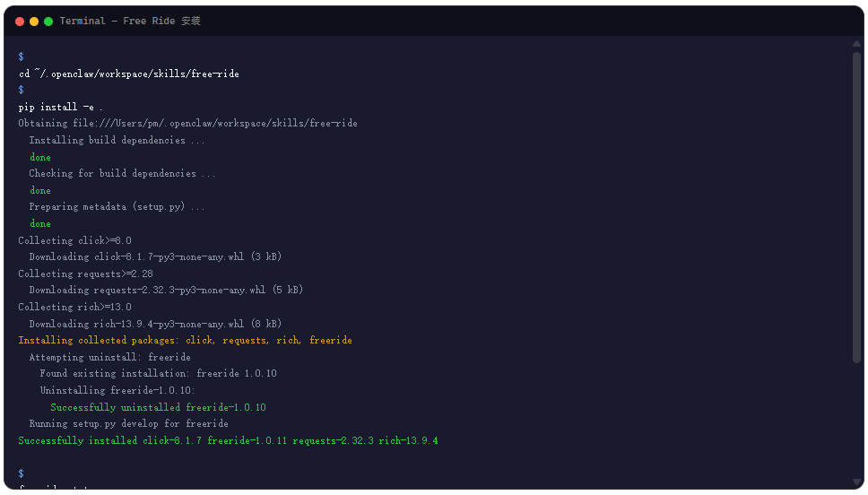868x495 pixels.
Task: Click the 'Downloading rich-13.9.4-py3-none-any.whl' line
Action: pos(155,324)
